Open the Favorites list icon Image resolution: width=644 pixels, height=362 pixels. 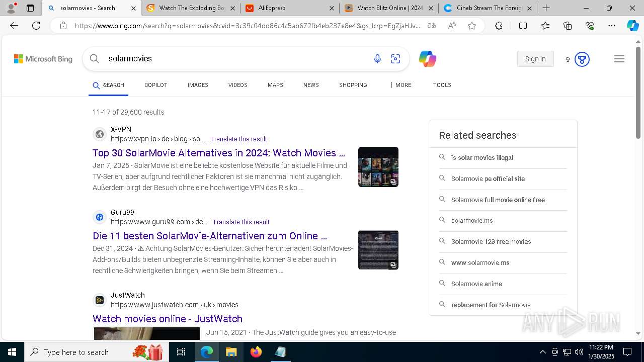(x=545, y=26)
